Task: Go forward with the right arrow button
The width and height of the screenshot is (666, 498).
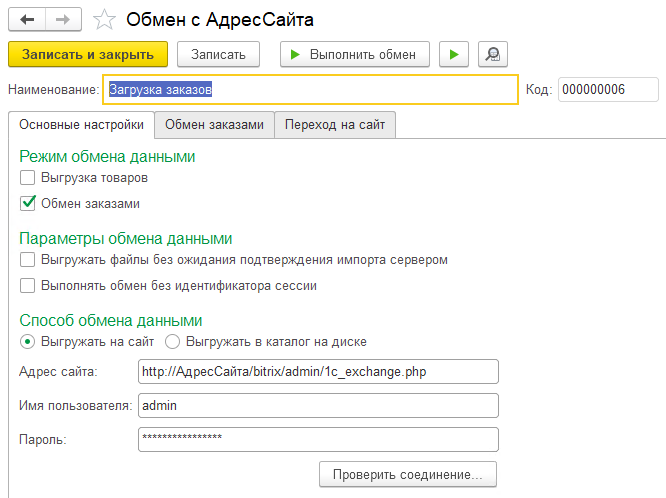Action: [x=63, y=20]
